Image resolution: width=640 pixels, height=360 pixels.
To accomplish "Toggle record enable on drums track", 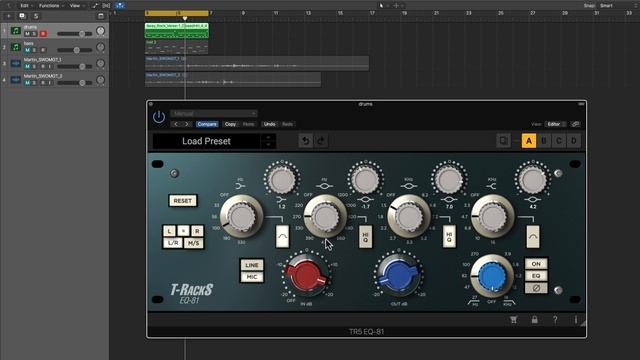I will [43, 34].
